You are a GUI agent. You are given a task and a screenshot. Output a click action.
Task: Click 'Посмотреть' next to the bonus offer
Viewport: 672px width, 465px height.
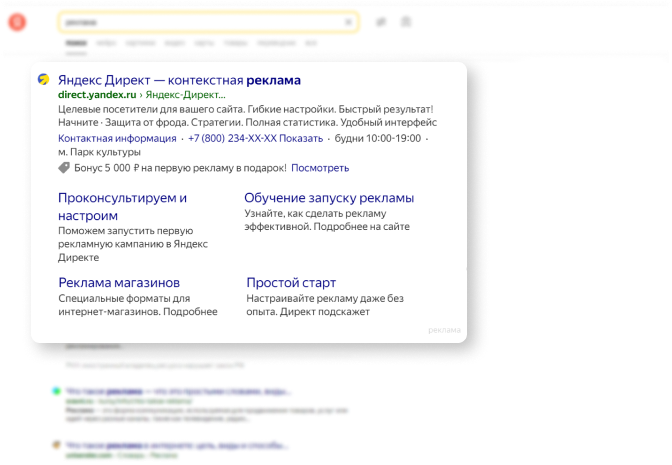(320, 168)
